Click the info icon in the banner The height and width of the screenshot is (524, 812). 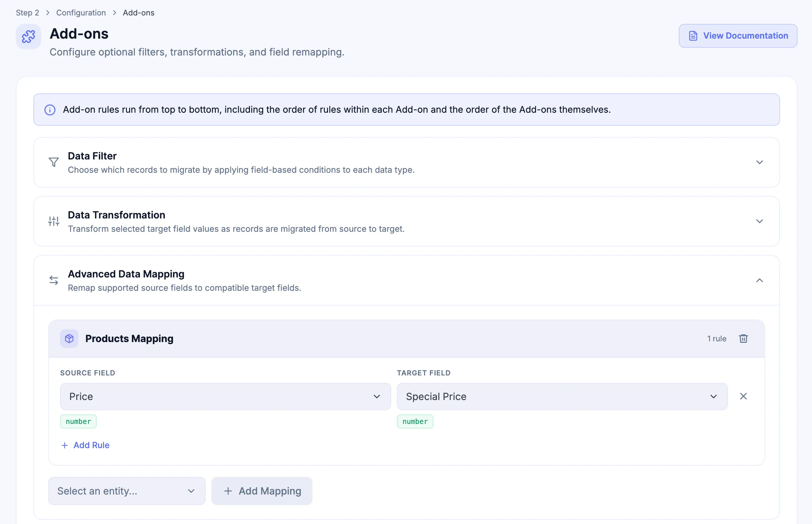click(50, 110)
